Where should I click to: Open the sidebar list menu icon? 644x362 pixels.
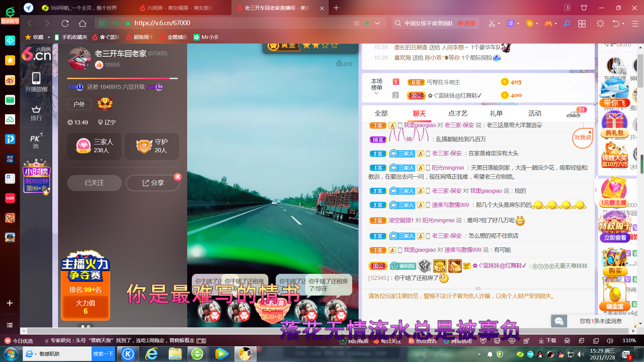click(x=10, y=325)
